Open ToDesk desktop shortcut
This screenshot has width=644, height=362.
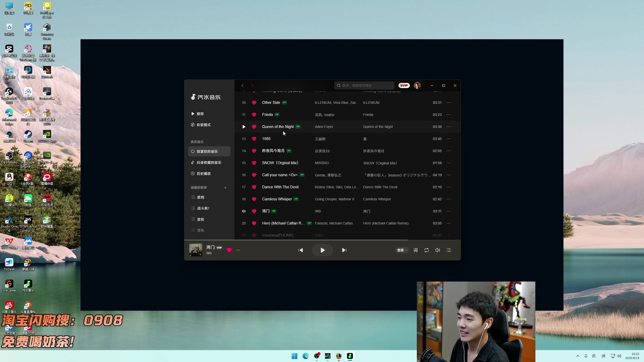coord(9,265)
